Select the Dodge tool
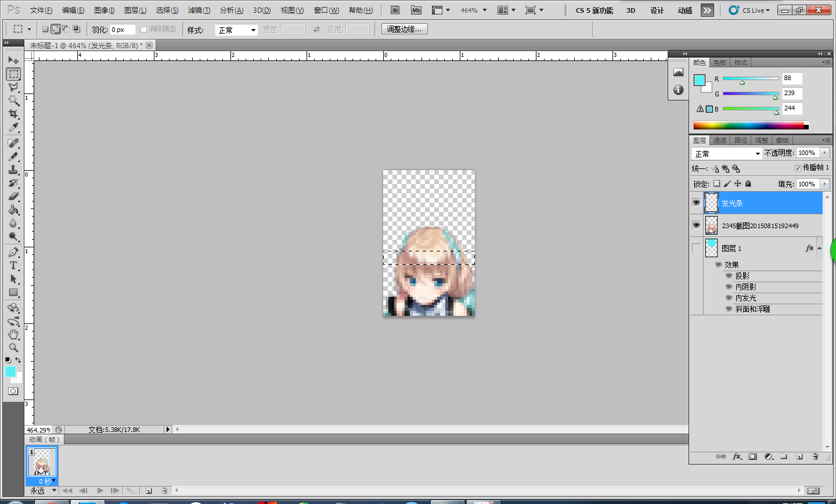This screenshot has width=836, height=504. click(13, 236)
